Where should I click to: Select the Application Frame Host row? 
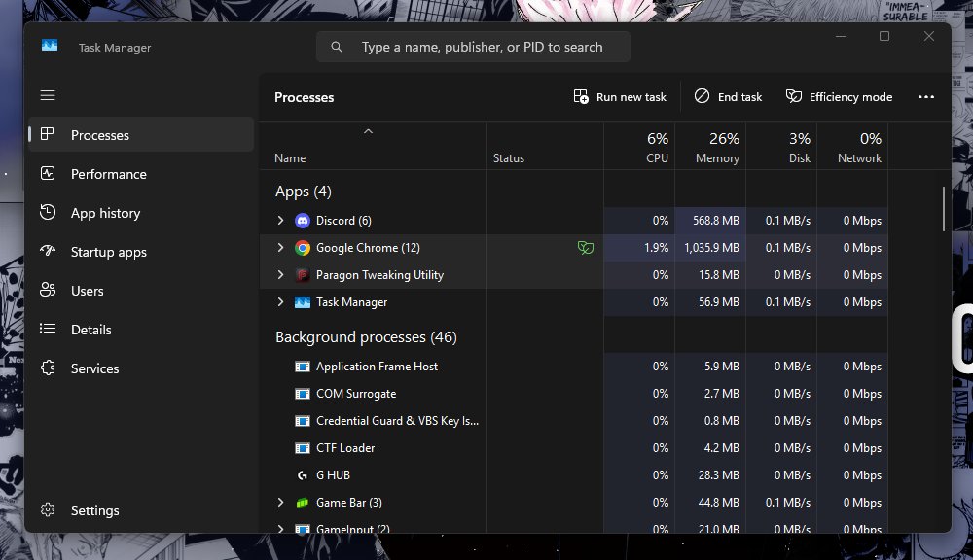377,367
